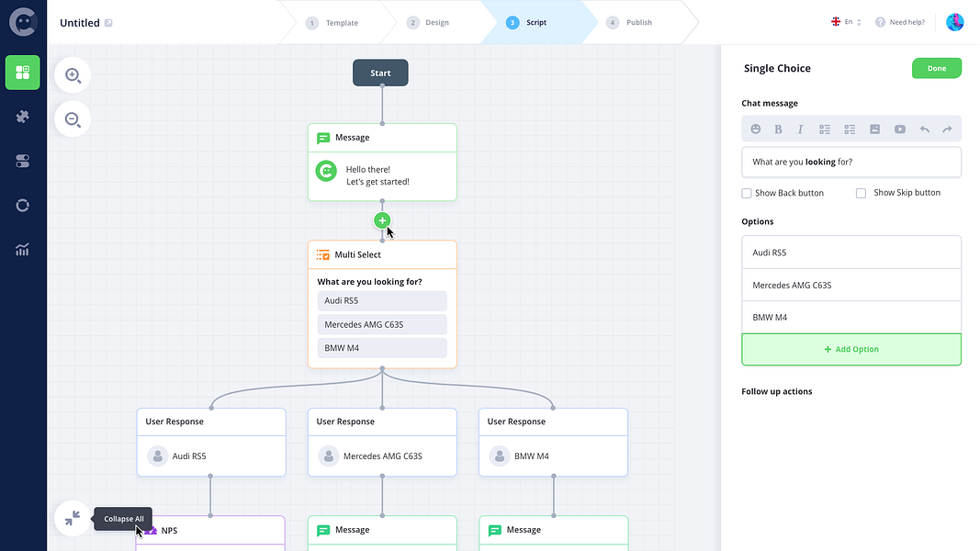
Task: Click Mercedes AMG C63S in Multi Select node
Action: (x=382, y=324)
